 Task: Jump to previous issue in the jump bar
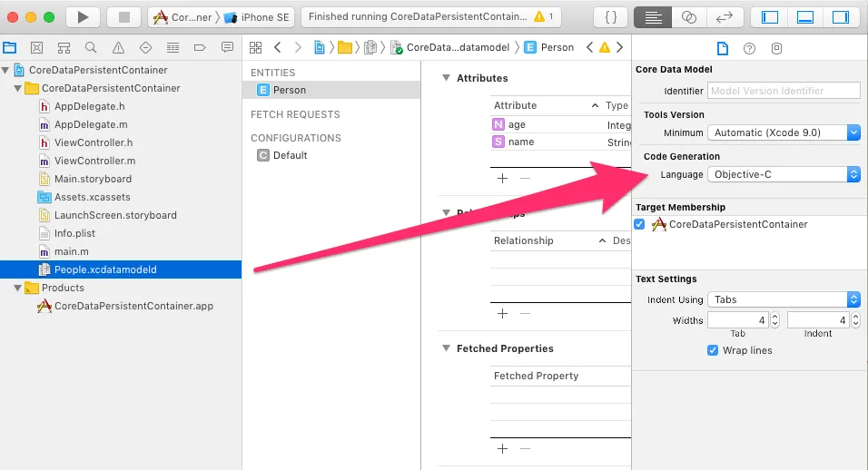click(x=589, y=47)
